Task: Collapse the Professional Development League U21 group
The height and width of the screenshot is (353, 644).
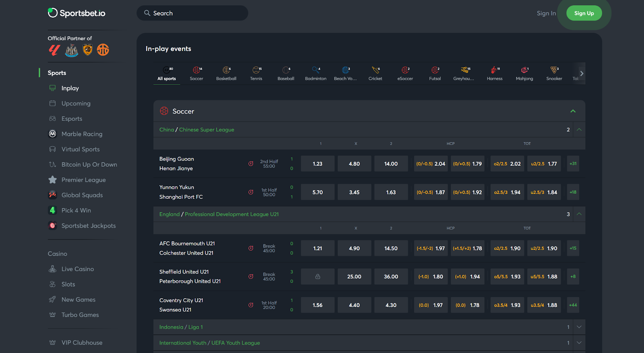Action: click(579, 214)
